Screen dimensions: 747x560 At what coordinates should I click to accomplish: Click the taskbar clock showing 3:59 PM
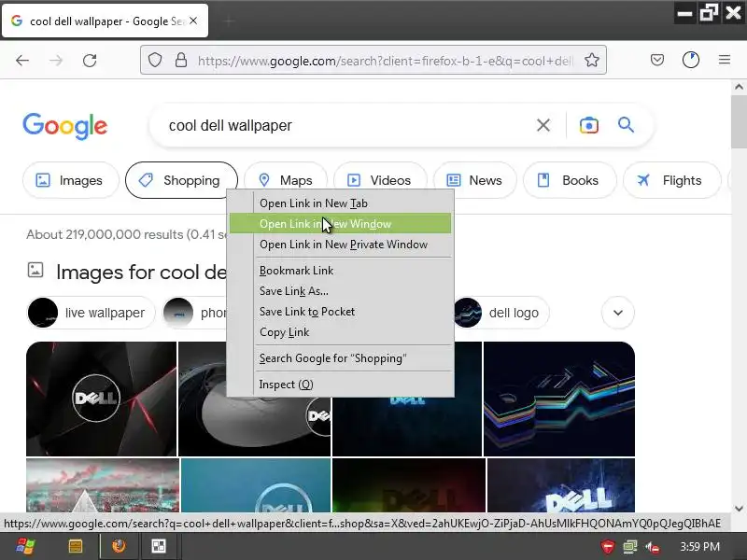coord(699,547)
